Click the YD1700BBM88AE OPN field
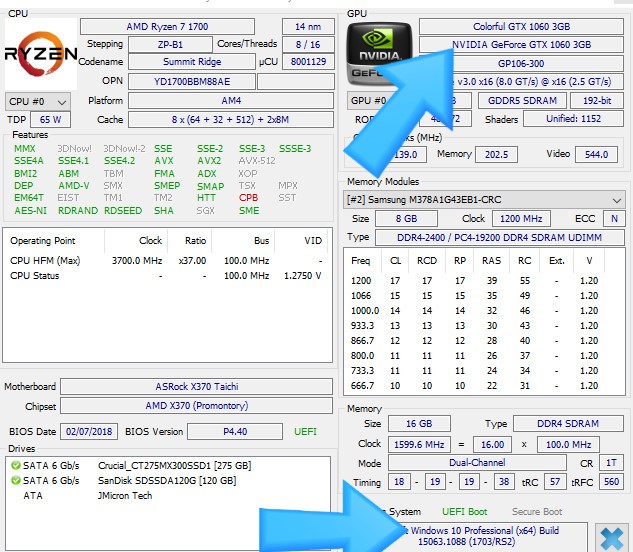This screenshot has height=552, width=633. pos(192,82)
